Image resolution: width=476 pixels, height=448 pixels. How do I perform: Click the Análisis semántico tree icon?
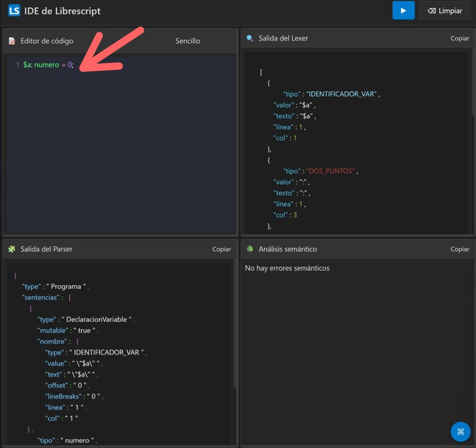(x=250, y=249)
